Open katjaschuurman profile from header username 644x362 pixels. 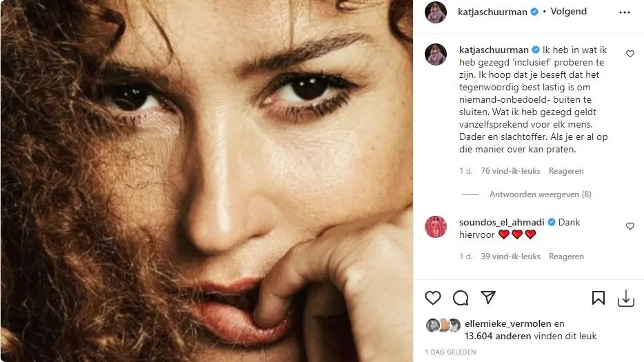[x=493, y=12]
